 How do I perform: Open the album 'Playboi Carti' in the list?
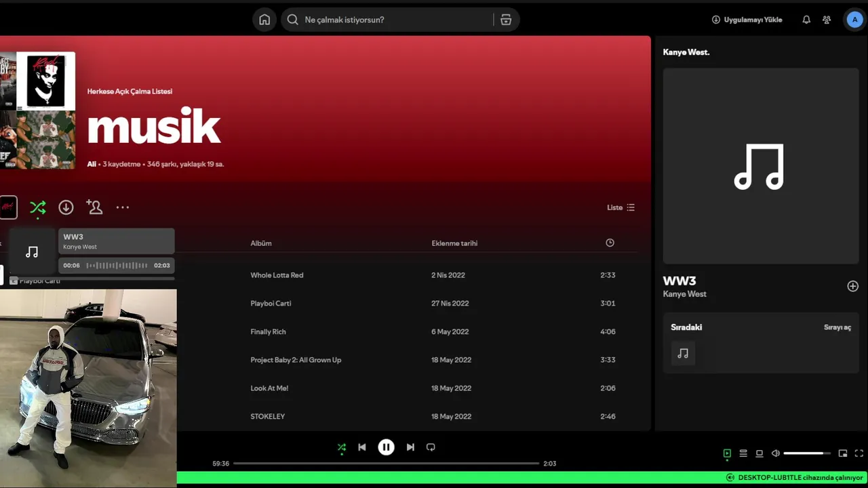click(271, 304)
